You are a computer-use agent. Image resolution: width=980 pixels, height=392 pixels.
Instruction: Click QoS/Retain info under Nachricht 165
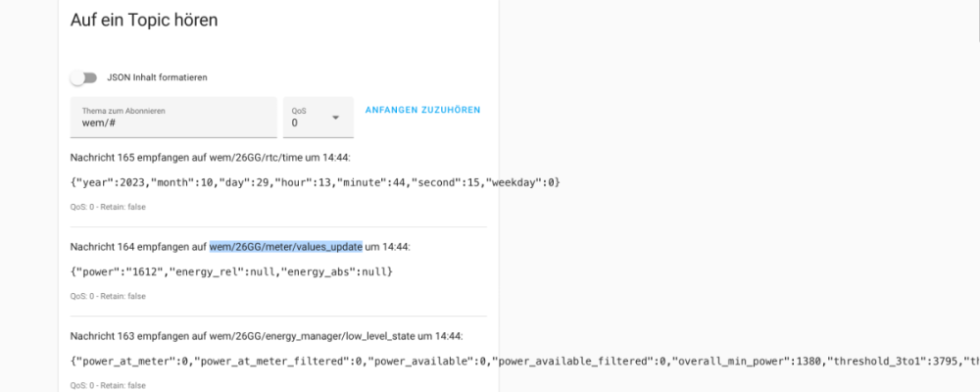pos(108,207)
